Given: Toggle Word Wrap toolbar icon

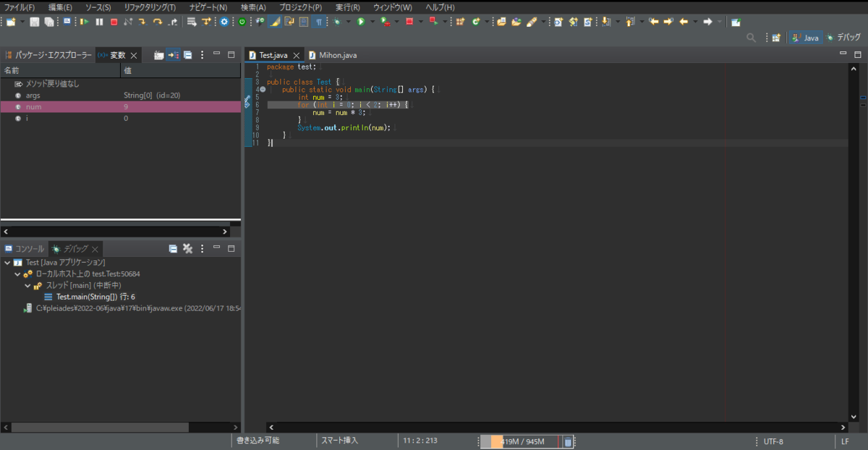Looking at the screenshot, I should (289, 22).
